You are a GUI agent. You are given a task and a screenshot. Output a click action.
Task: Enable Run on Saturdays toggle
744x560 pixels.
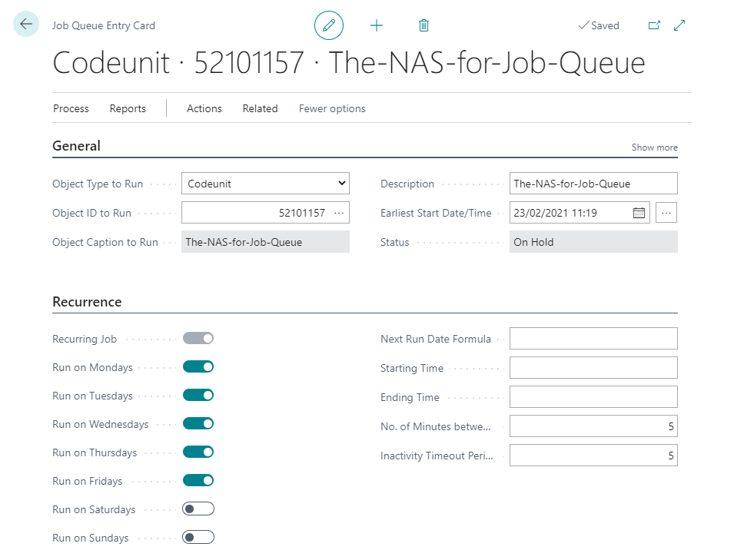pyautogui.click(x=198, y=509)
